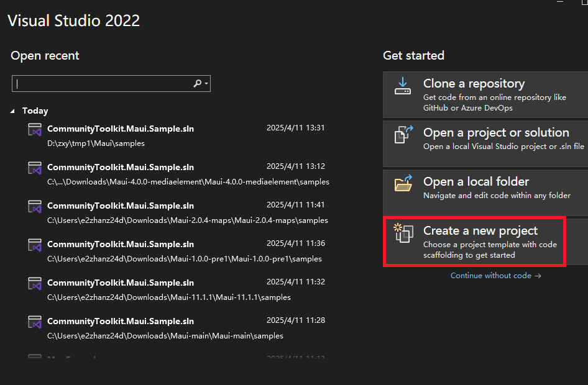This screenshot has width=588, height=385.
Task: Click the timestamp 2025/4/11 11:28
Action: click(x=295, y=320)
